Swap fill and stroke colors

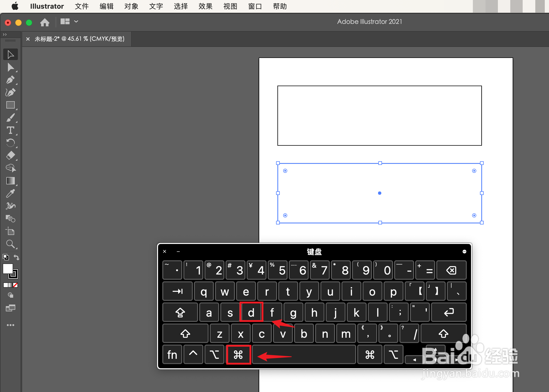tap(16, 257)
